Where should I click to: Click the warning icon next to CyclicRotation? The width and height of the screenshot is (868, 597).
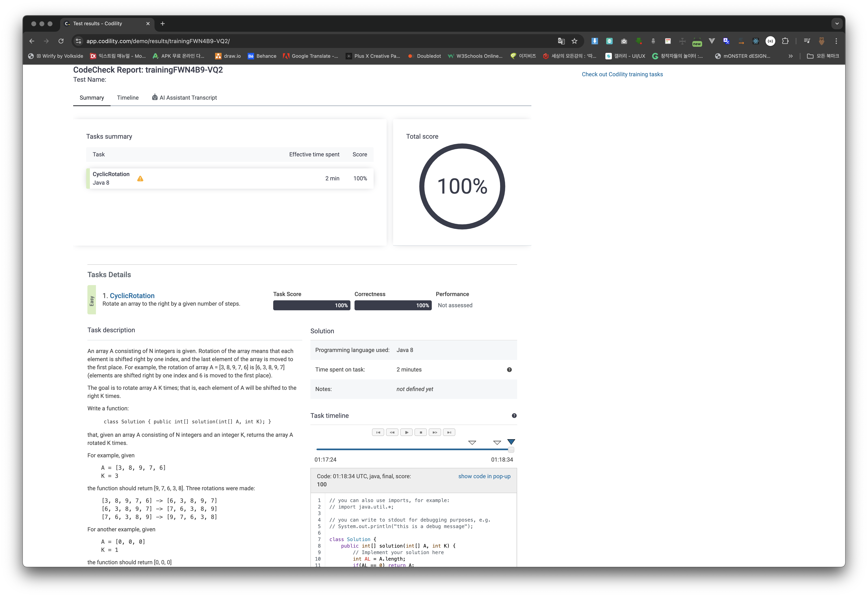pyautogui.click(x=140, y=179)
